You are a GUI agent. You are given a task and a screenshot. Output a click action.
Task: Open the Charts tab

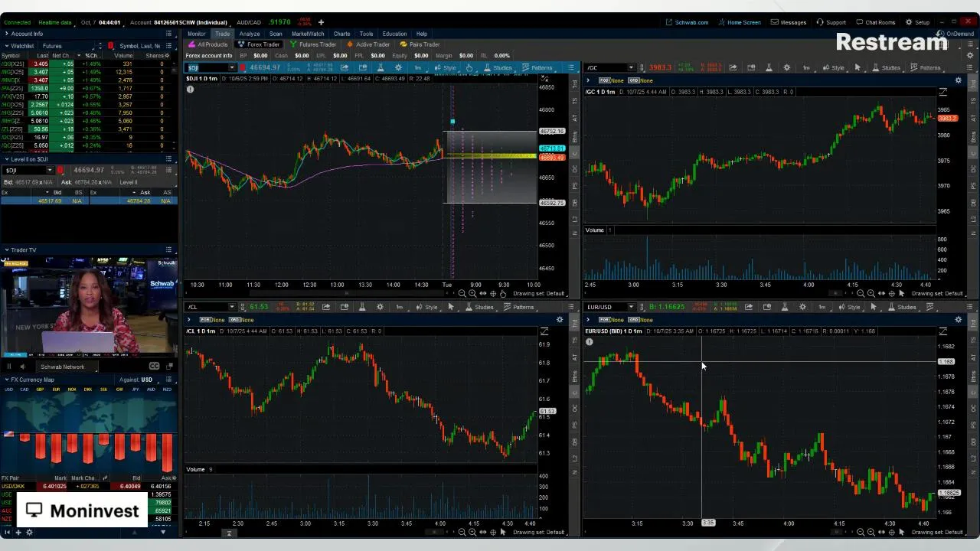[341, 34]
